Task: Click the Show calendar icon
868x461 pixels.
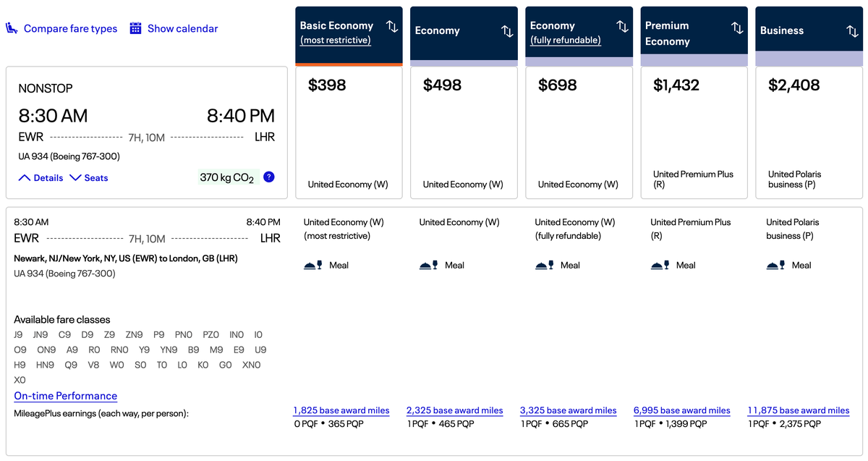Action: coord(136,28)
